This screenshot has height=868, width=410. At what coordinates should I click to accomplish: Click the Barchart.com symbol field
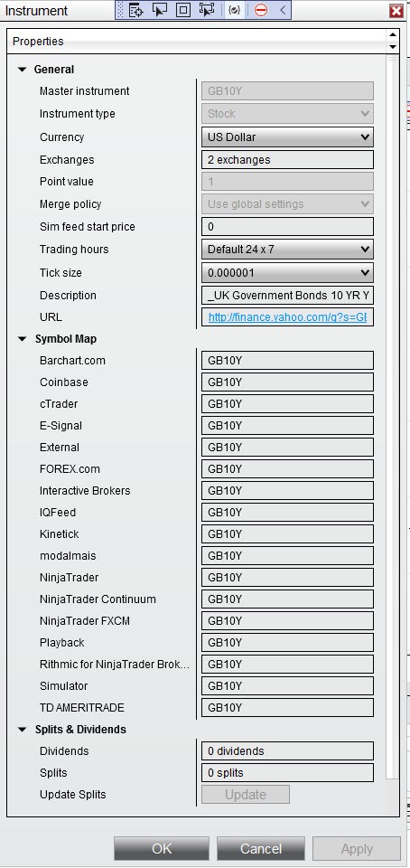[x=287, y=361]
